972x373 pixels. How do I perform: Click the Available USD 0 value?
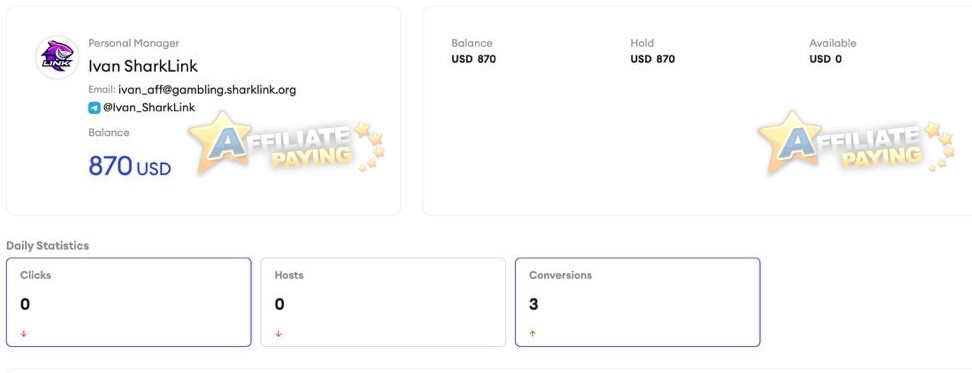pyautogui.click(x=826, y=59)
